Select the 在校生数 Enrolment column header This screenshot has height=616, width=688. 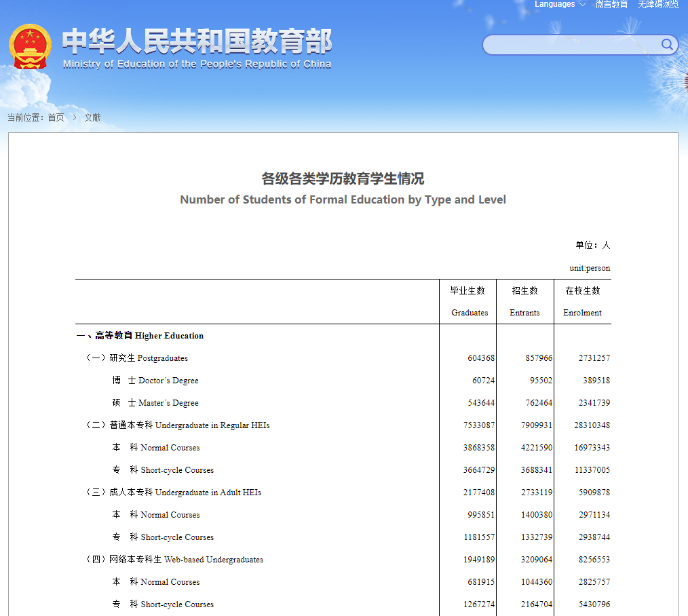pos(582,301)
